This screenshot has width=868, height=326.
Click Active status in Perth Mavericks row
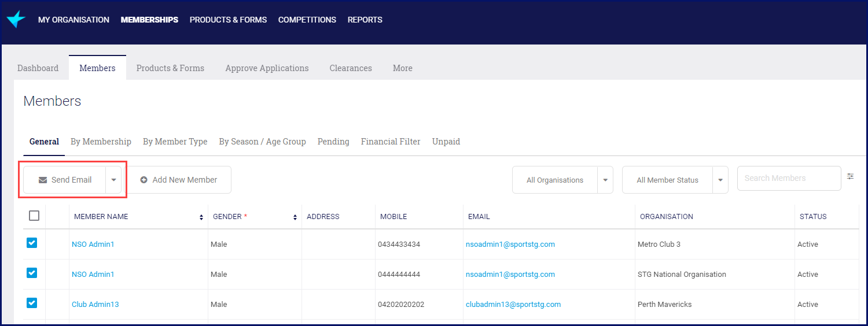808,305
